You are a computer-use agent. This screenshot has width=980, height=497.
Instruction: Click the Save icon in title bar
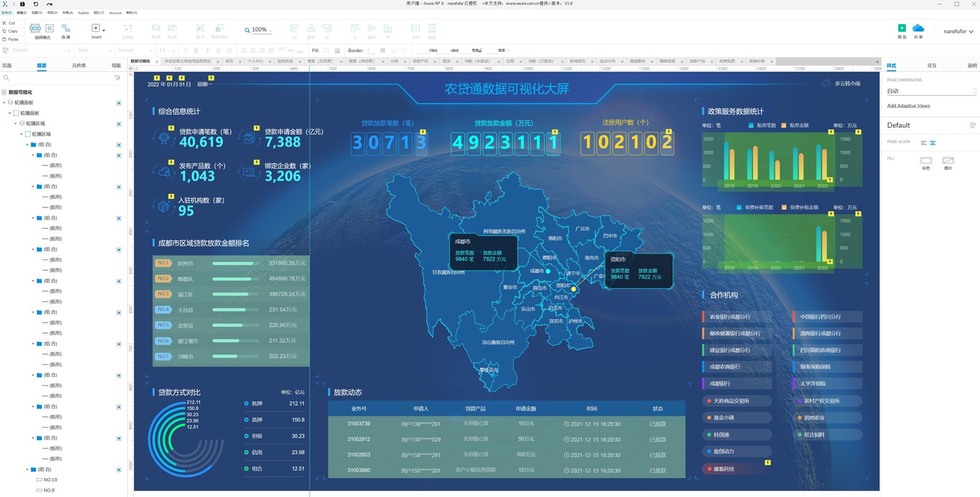coord(23,4)
